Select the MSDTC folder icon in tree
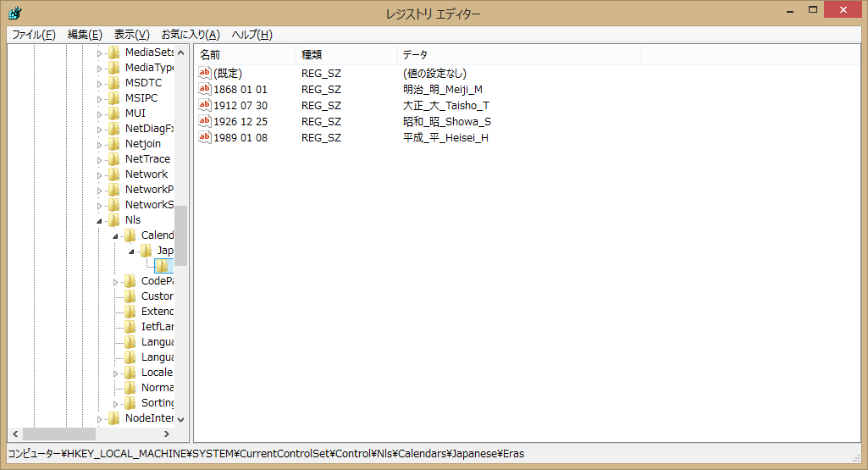 [114, 83]
